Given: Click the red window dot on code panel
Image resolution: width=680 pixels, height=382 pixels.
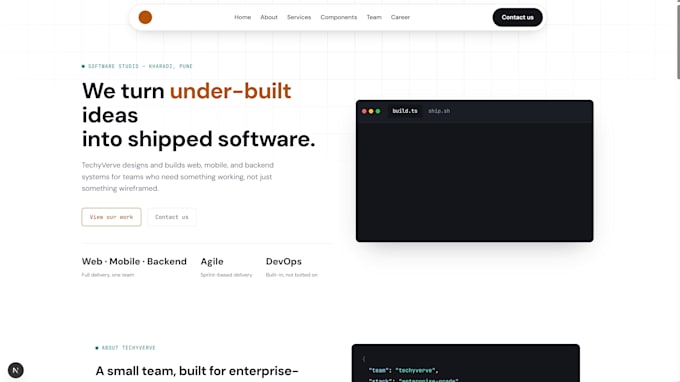Looking at the screenshot, I should point(364,111).
